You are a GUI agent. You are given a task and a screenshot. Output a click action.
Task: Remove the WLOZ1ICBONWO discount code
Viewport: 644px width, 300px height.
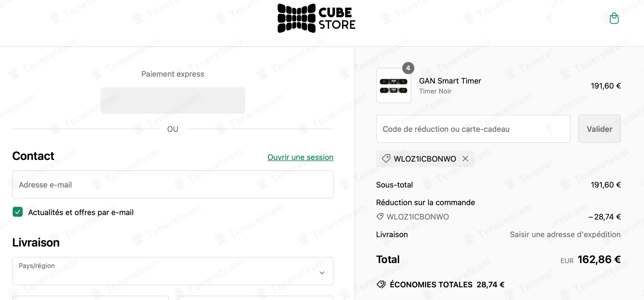pos(465,159)
